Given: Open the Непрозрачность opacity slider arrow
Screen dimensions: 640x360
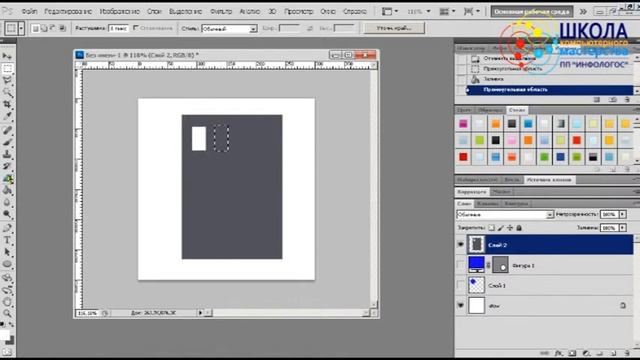Looking at the screenshot, I should [x=623, y=214].
